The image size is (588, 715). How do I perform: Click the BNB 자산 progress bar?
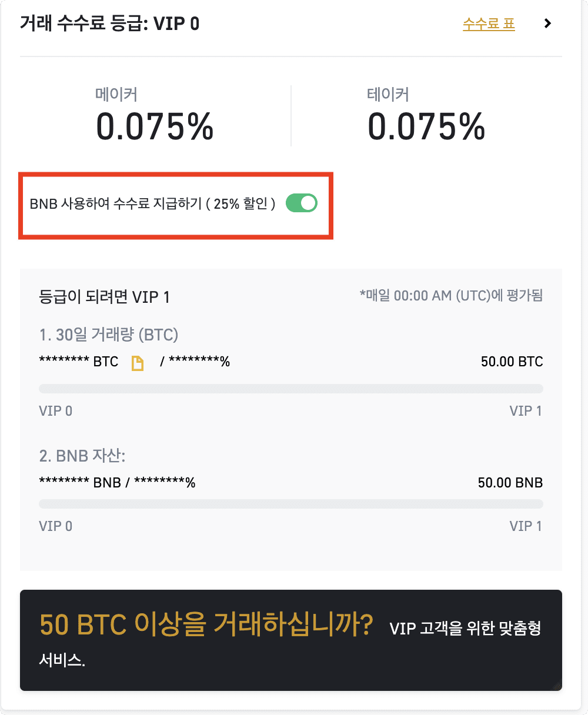[x=291, y=504]
